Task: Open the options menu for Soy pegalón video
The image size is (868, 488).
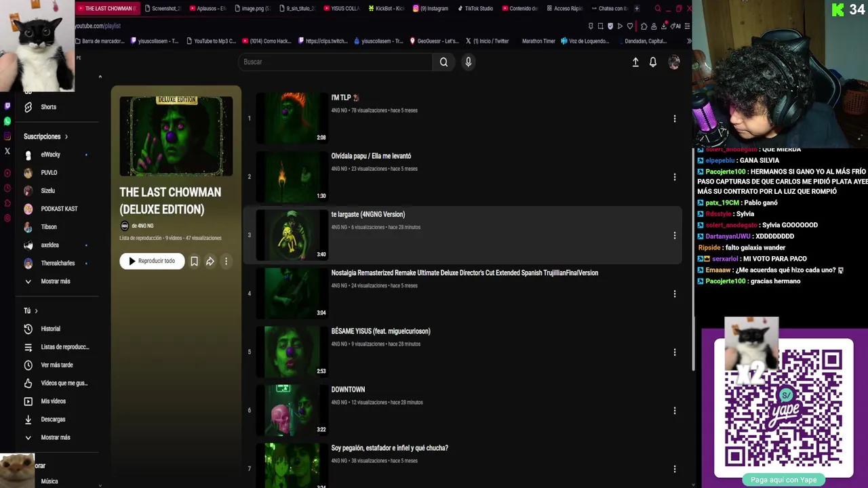Action: pyautogui.click(x=675, y=468)
